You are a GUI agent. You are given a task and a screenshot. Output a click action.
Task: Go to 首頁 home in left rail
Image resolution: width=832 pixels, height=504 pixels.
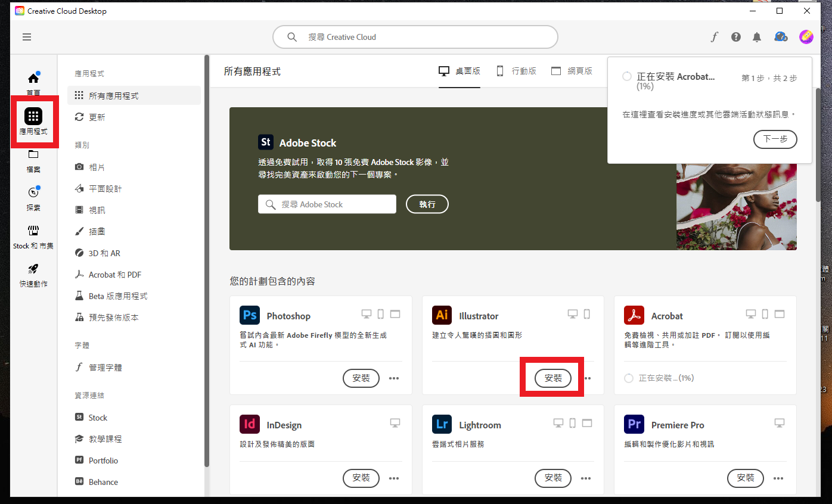[33, 84]
